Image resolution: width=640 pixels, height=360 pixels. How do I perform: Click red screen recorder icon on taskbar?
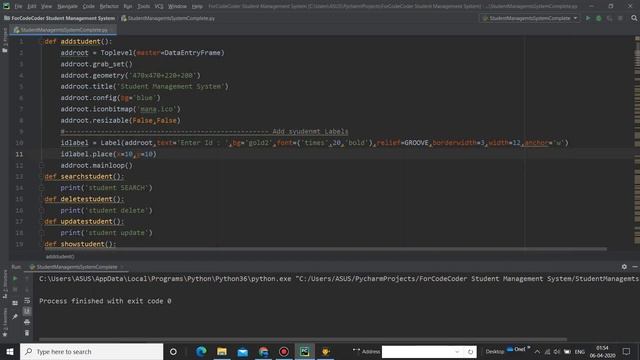[x=284, y=351]
